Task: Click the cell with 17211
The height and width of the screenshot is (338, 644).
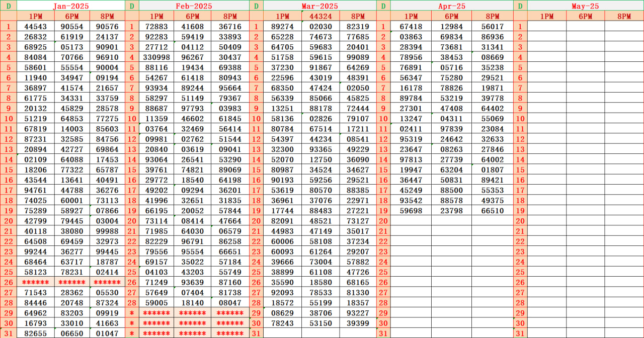Action: point(358,129)
